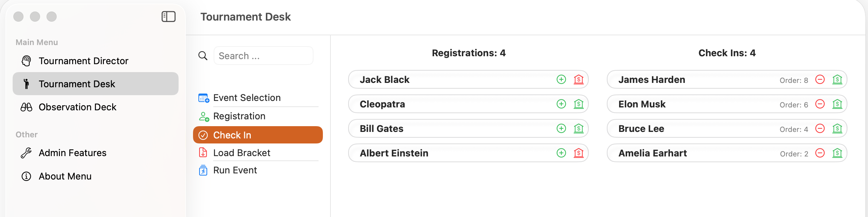Click the Registration person-plus icon

203,116
